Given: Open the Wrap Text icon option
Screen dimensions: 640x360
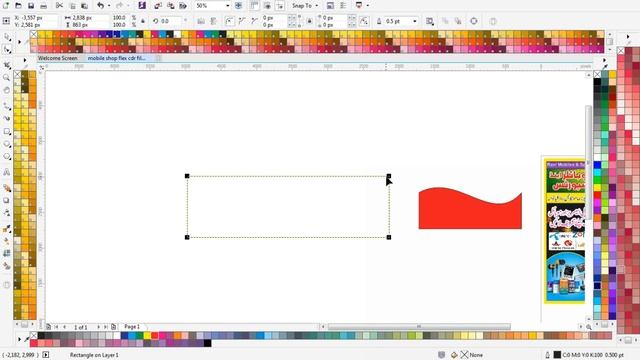Looking at the screenshot, I should 430,21.
